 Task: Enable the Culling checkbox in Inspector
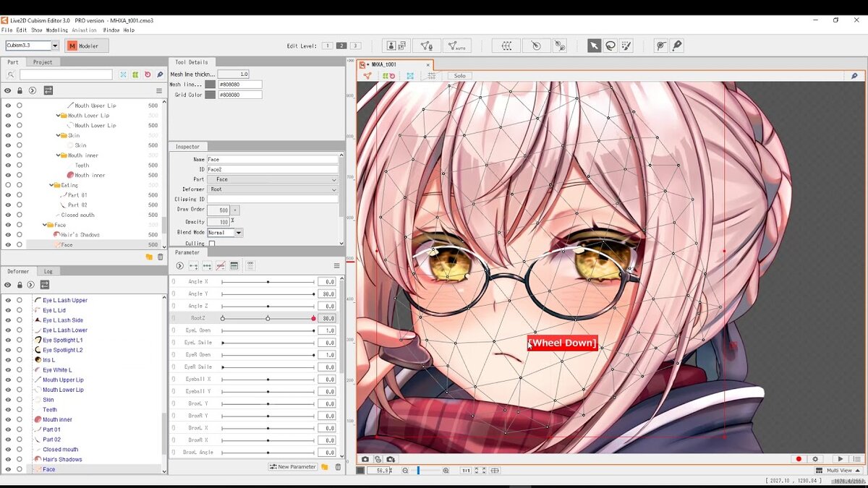(x=212, y=244)
